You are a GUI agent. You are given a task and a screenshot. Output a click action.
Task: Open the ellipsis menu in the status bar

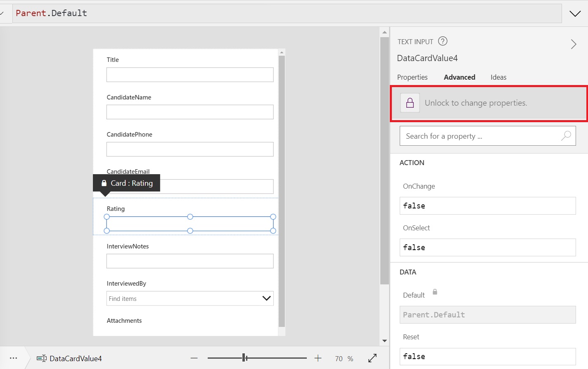point(13,358)
